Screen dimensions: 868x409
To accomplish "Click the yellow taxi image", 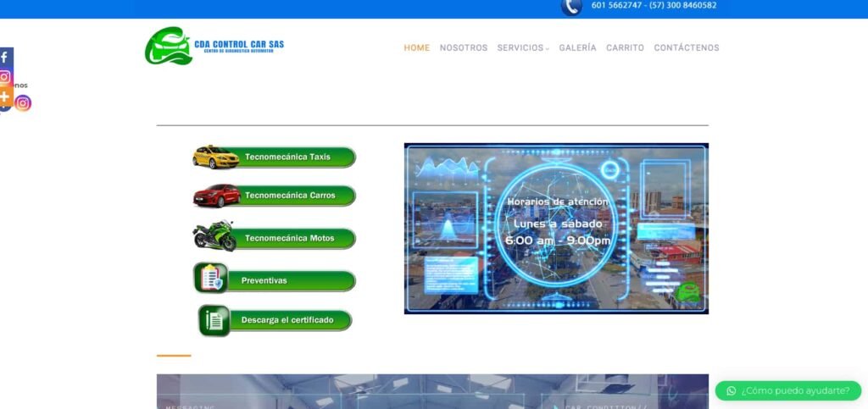I will click(216, 157).
